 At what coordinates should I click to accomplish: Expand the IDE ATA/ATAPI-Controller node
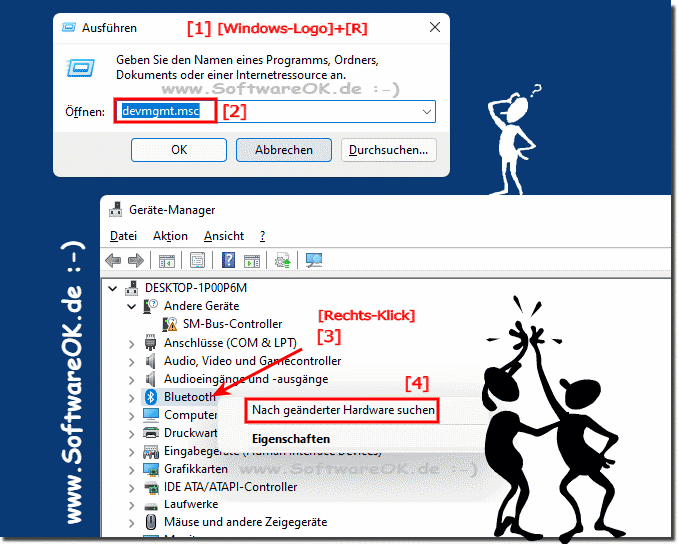(x=131, y=488)
